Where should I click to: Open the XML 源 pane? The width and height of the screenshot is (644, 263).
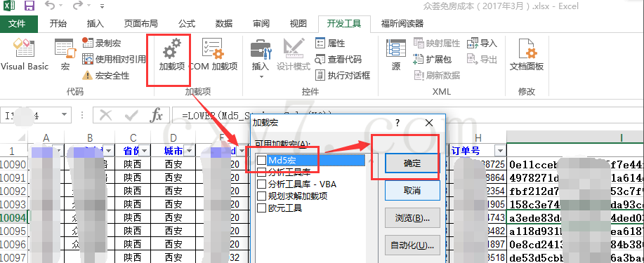(396, 55)
